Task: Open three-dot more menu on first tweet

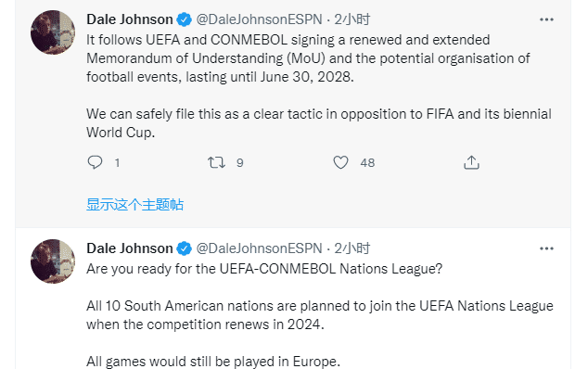Action: pyautogui.click(x=546, y=19)
